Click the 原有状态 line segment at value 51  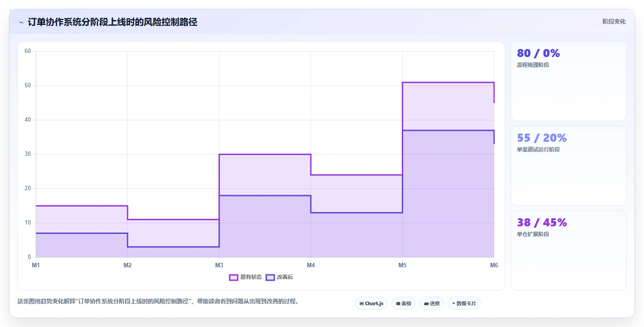click(448, 82)
